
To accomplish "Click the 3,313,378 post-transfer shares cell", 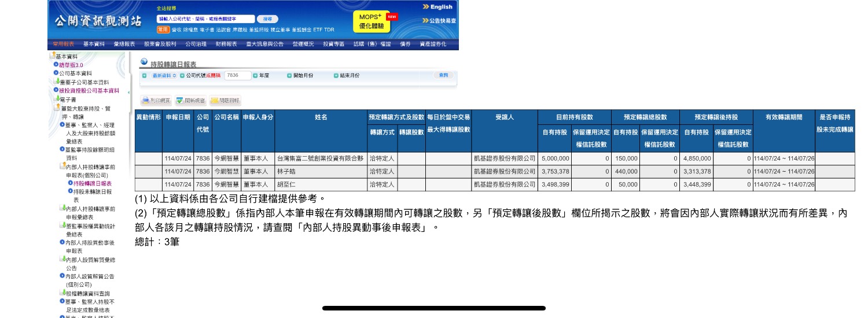I will click(x=696, y=172).
